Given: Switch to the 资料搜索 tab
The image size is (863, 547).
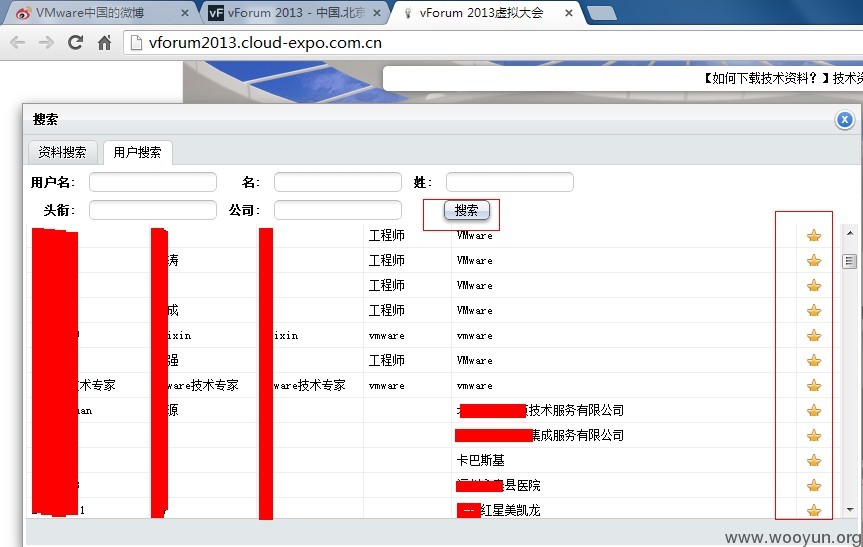Looking at the screenshot, I should coord(62,152).
